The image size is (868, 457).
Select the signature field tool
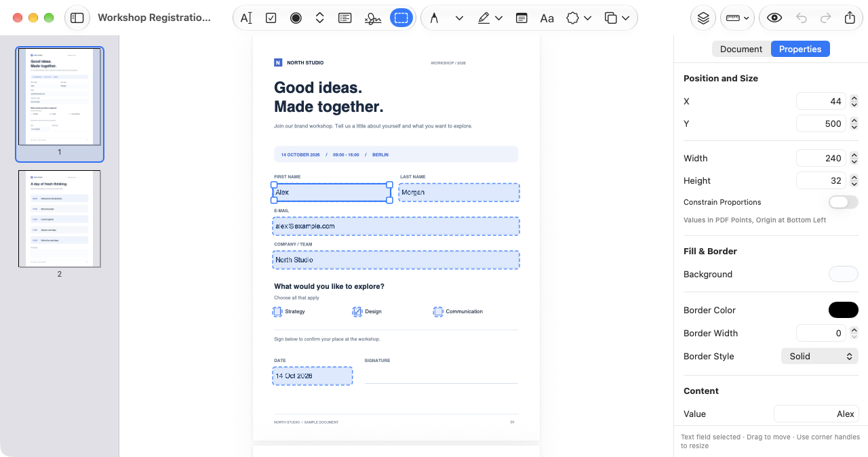tap(373, 18)
